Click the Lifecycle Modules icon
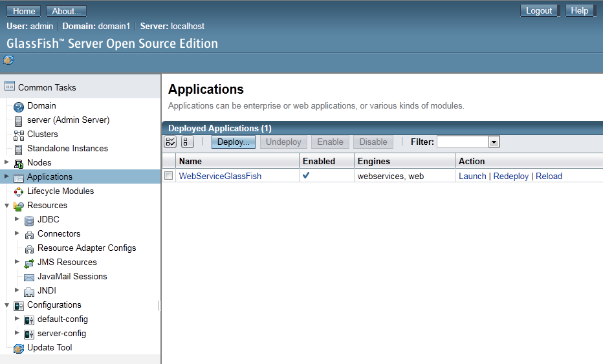The height and width of the screenshot is (364, 603). (x=19, y=192)
